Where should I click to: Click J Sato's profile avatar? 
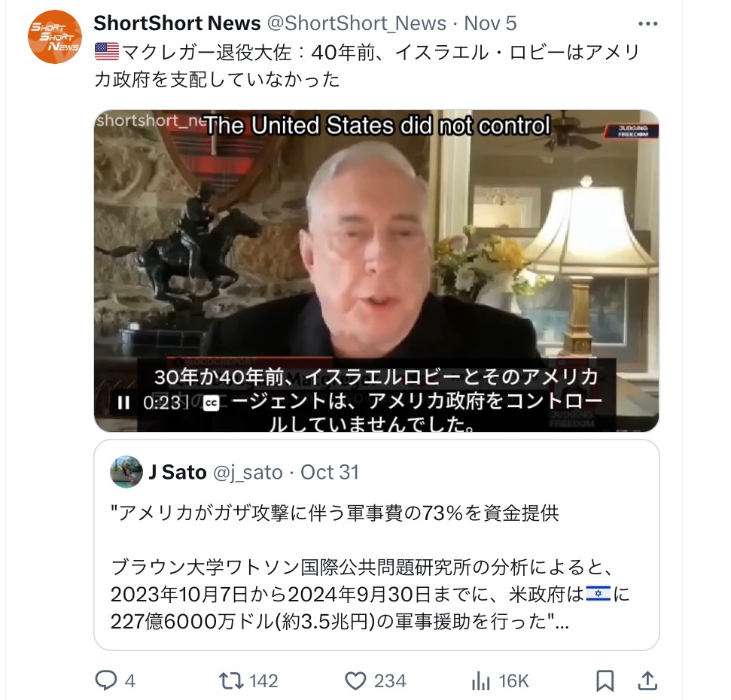(x=126, y=472)
